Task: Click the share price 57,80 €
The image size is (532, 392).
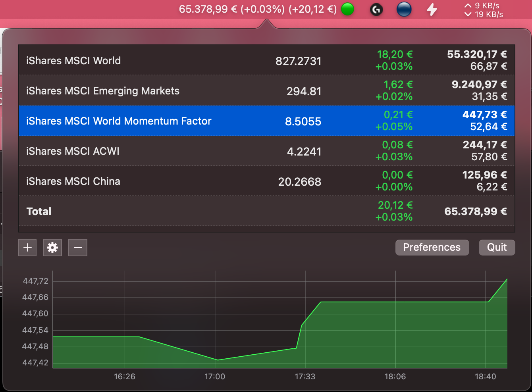Action: coord(489,157)
